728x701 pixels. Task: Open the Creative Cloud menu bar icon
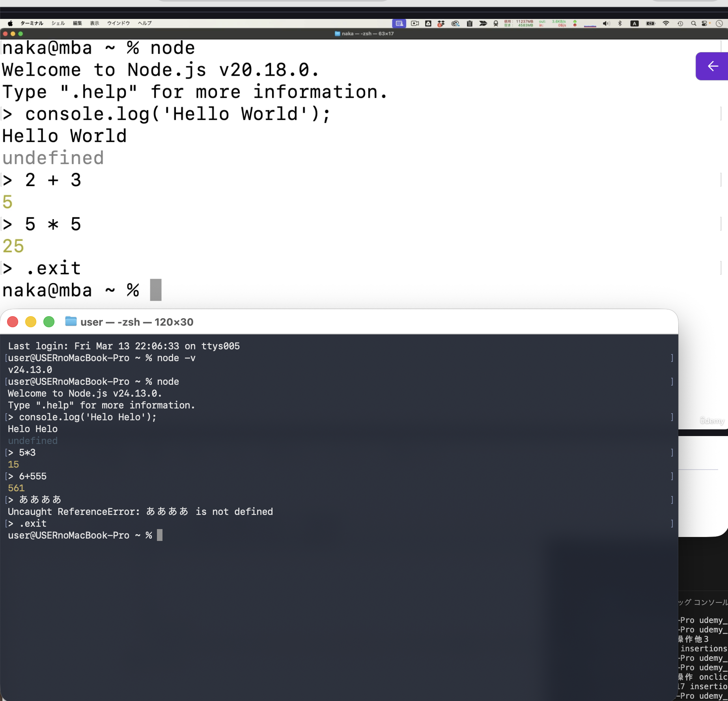pos(455,23)
